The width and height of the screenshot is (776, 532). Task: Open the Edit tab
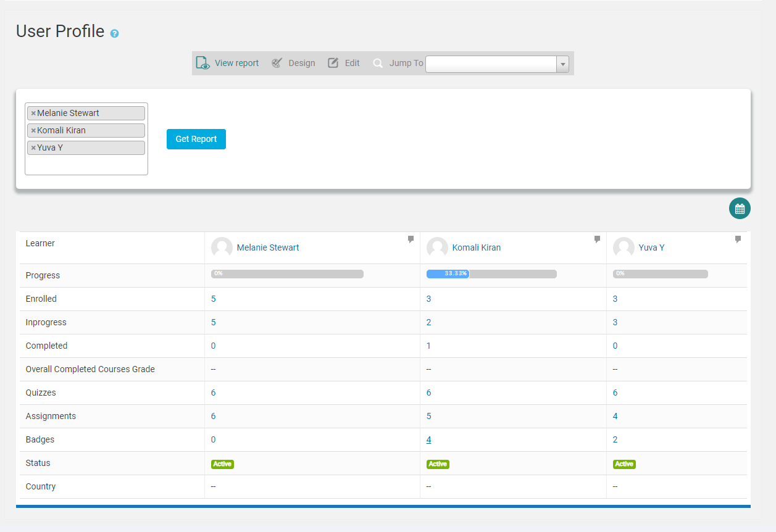344,63
